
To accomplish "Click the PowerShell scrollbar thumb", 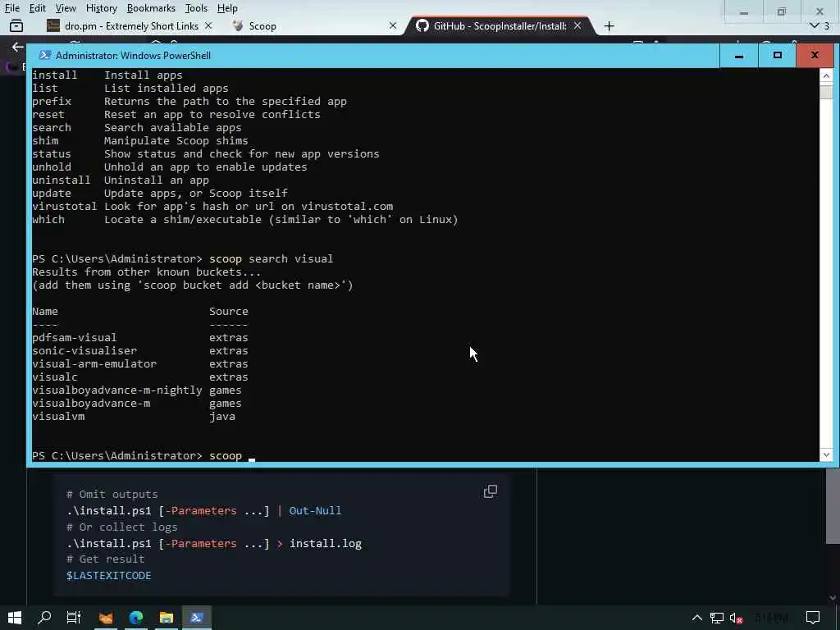I will [x=826, y=92].
